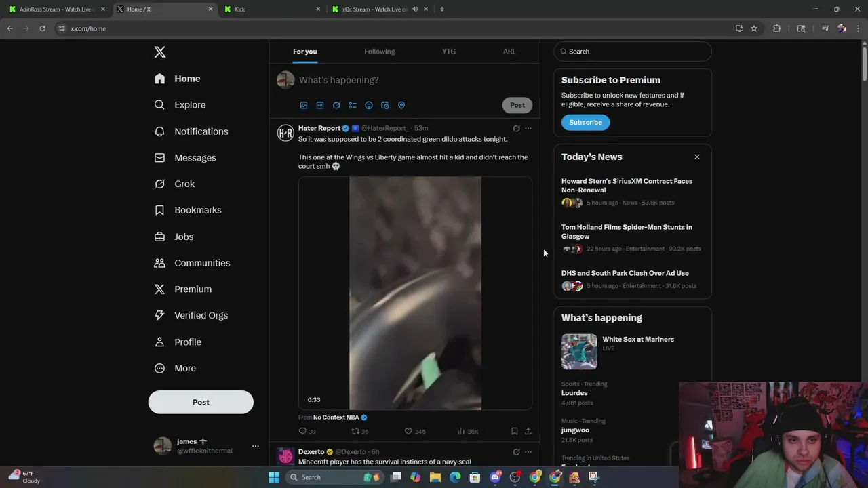Click the Grok icon in the composer
Screen dimensions: 868x488
tap(336, 105)
